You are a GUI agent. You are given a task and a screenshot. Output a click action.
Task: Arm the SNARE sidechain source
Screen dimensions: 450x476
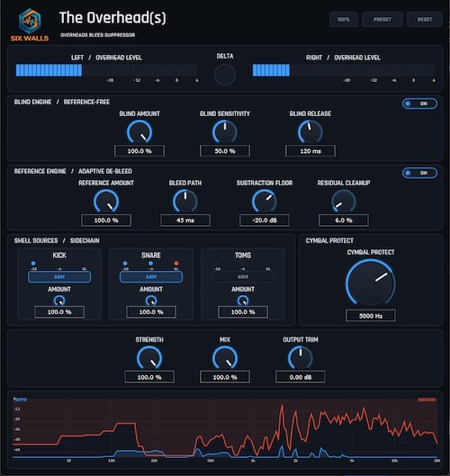[x=151, y=277]
